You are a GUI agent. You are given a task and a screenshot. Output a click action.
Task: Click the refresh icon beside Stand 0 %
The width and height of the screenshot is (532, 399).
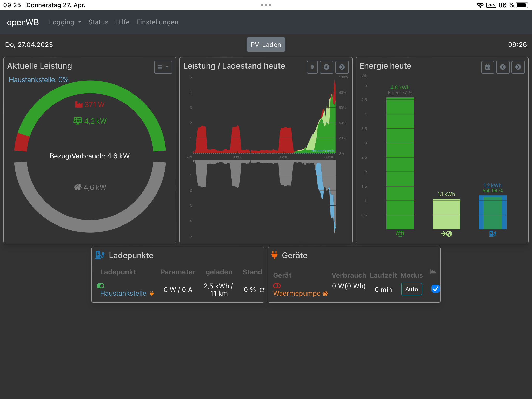262,290
